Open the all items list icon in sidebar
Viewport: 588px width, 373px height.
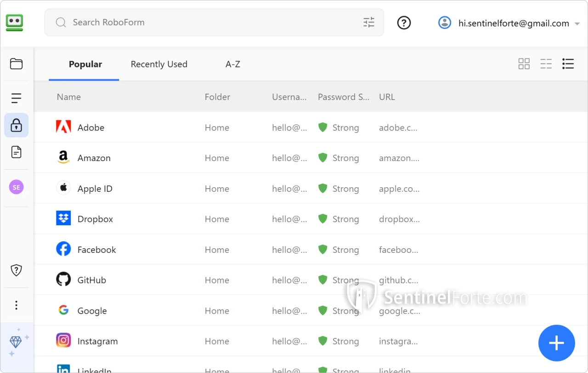17,98
